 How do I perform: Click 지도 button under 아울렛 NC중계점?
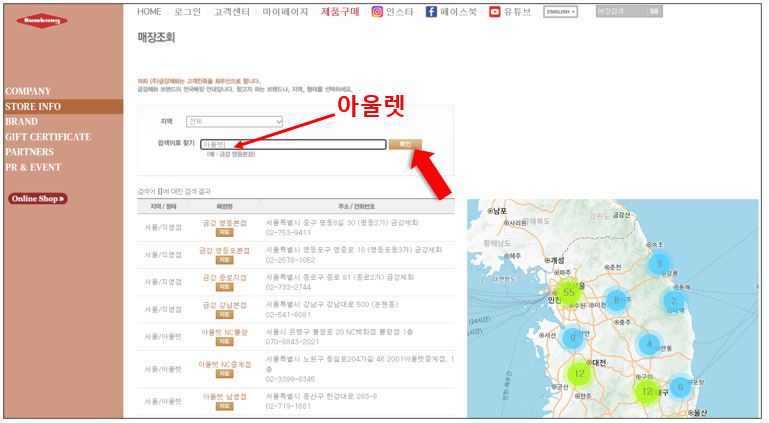pyautogui.click(x=225, y=374)
